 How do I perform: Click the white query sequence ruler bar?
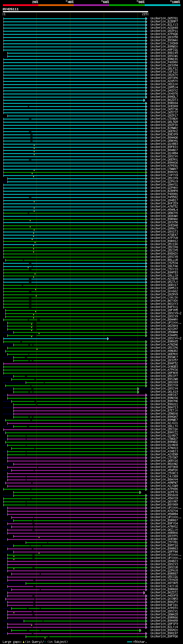point(75,12)
